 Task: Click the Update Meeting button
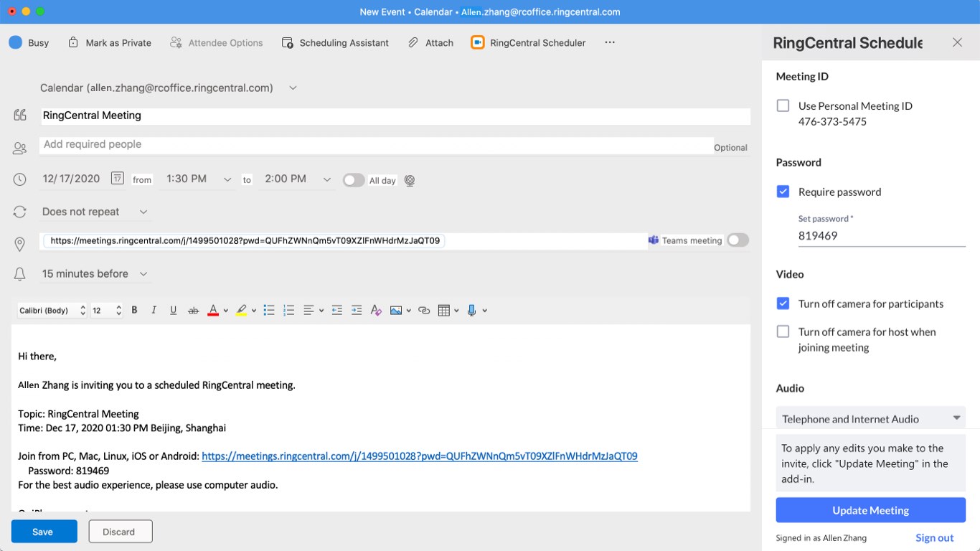click(x=871, y=510)
